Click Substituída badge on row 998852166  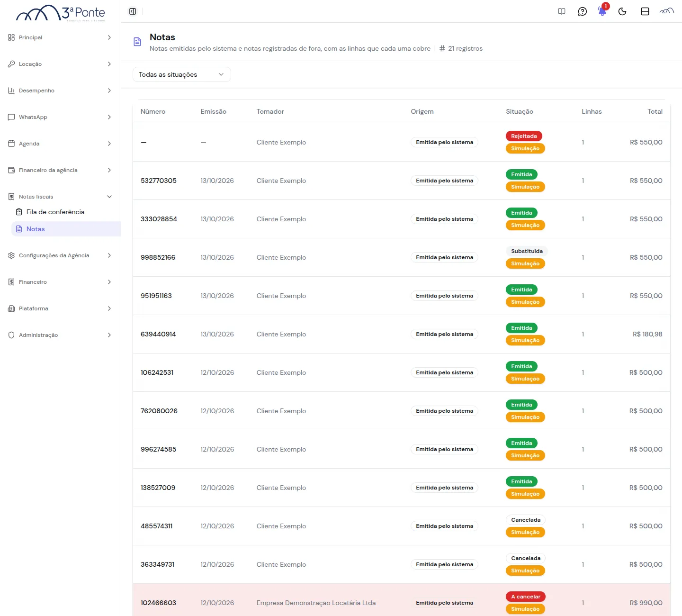(527, 251)
